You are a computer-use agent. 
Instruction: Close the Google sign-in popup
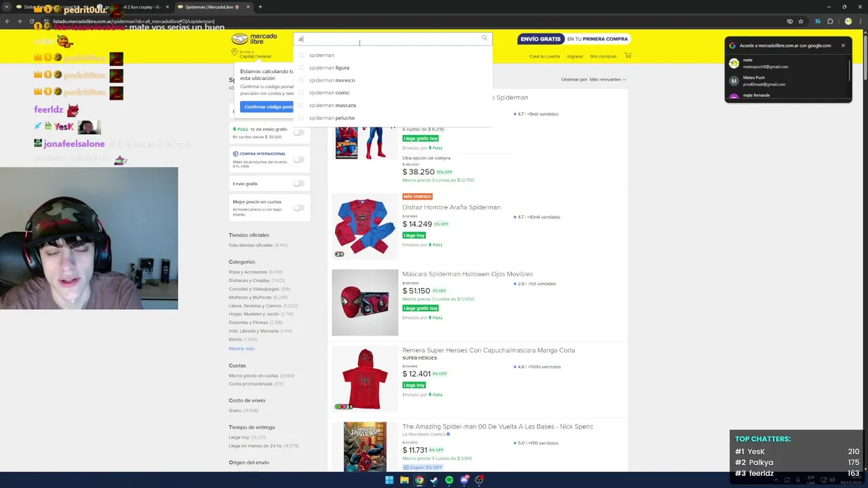(x=843, y=45)
